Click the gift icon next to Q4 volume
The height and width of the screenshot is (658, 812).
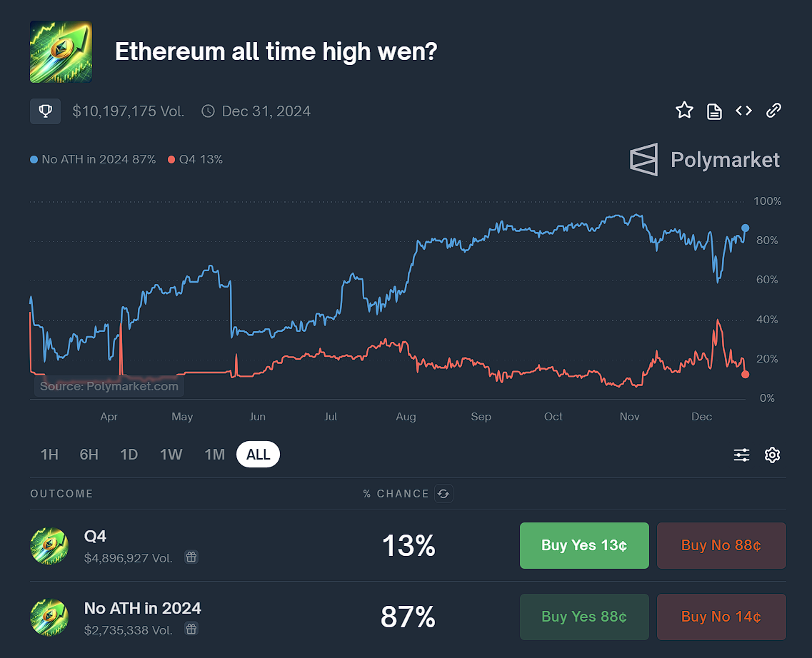[191, 557]
